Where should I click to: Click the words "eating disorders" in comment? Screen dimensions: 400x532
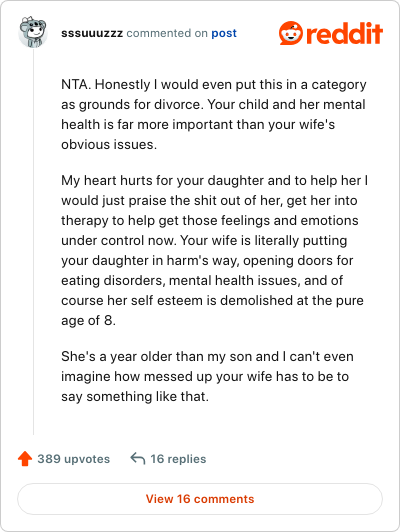point(113,281)
